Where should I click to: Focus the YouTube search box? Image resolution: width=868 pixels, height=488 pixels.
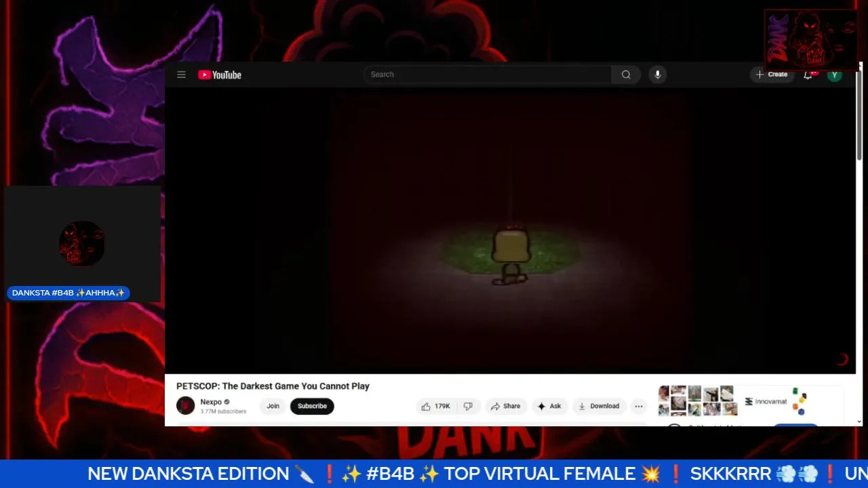(x=488, y=75)
